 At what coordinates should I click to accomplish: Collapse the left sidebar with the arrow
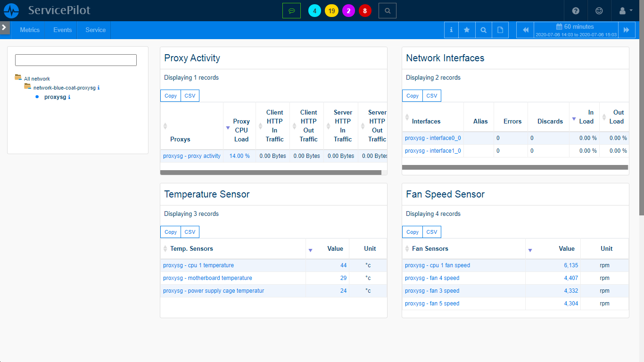coord(5,27)
